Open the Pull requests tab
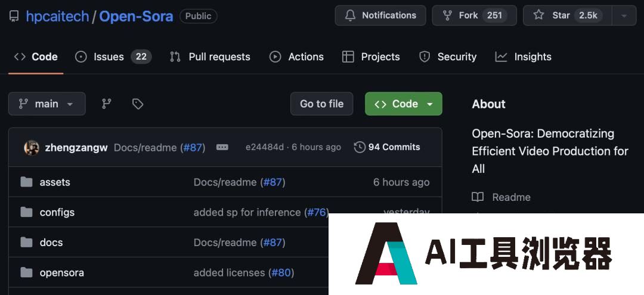 click(x=210, y=57)
